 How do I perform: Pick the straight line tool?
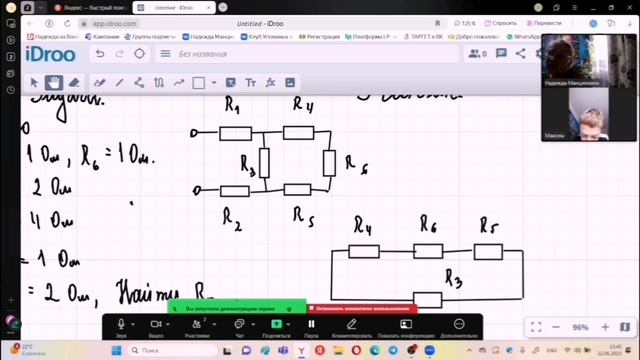point(119,83)
